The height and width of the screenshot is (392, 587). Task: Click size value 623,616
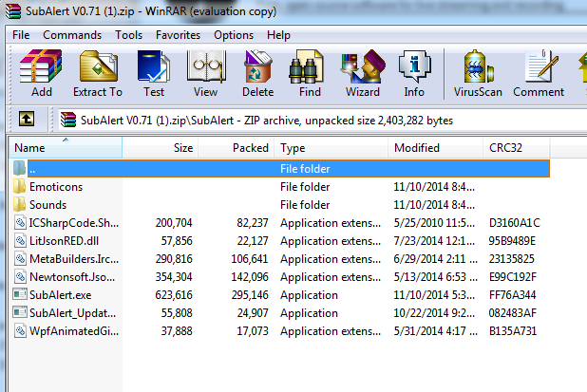click(174, 295)
